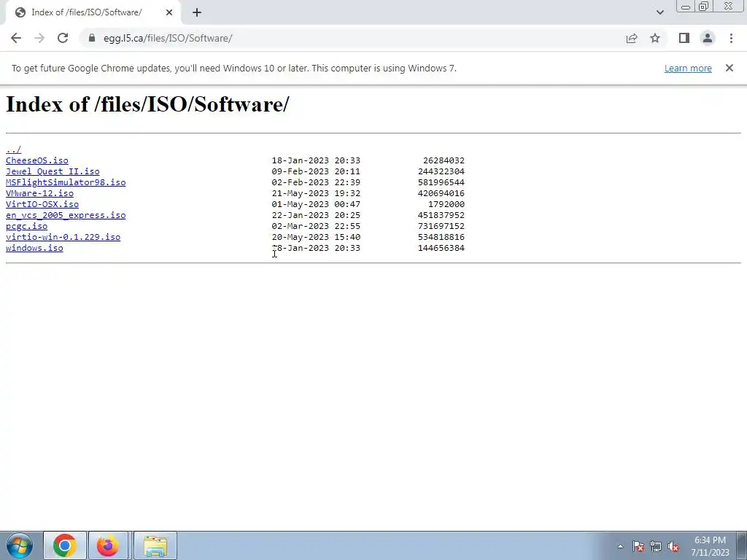Download VMware-12.iso
The image size is (747, 560).
pyautogui.click(x=39, y=193)
